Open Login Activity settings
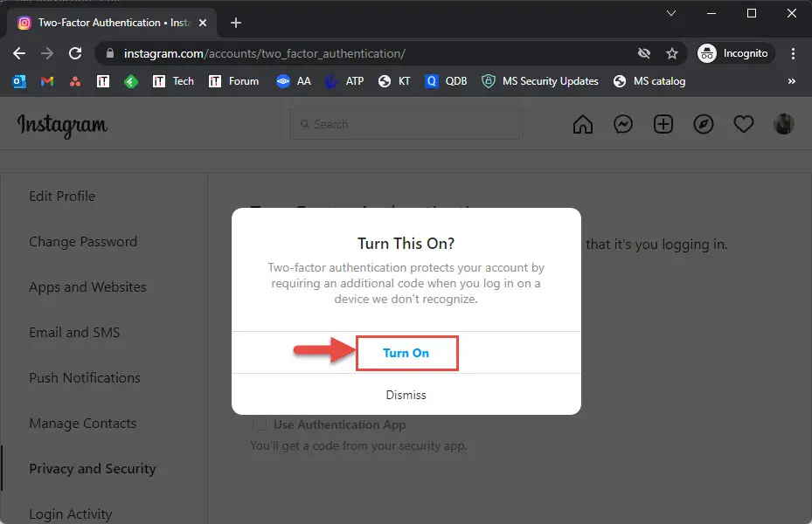Image resolution: width=812 pixels, height=524 pixels. click(x=71, y=514)
